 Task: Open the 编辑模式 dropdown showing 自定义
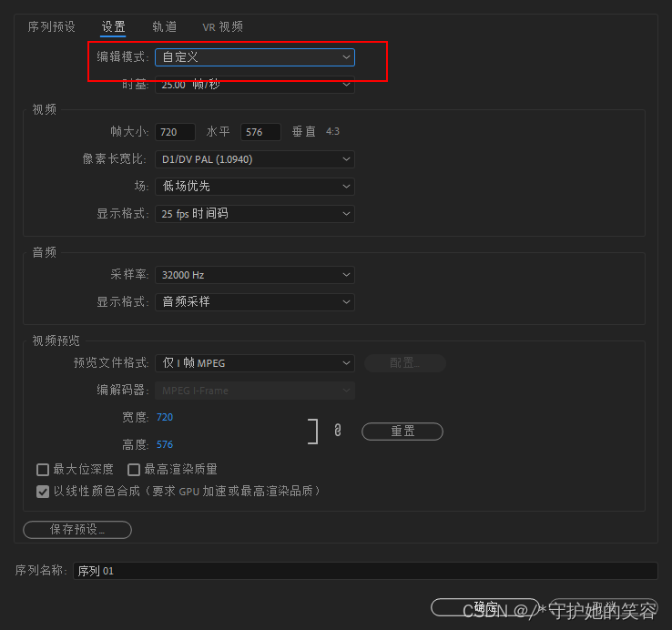coord(255,57)
